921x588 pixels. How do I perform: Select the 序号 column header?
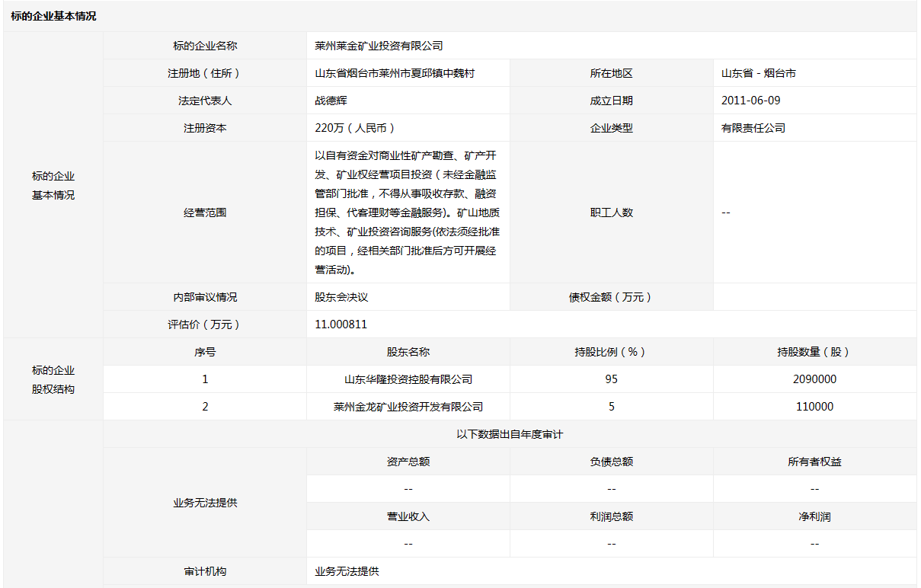point(205,352)
